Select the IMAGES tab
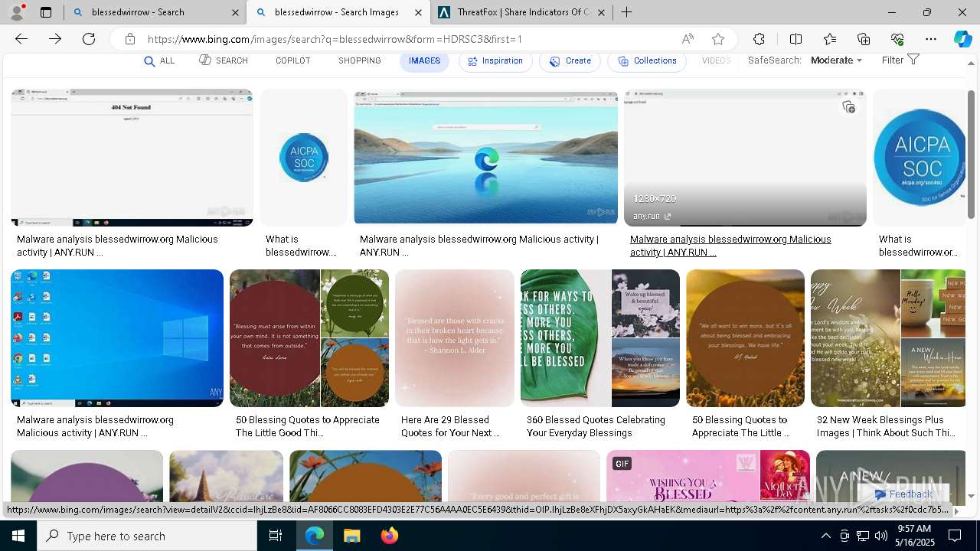This screenshot has width=980, height=551. point(424,61)
